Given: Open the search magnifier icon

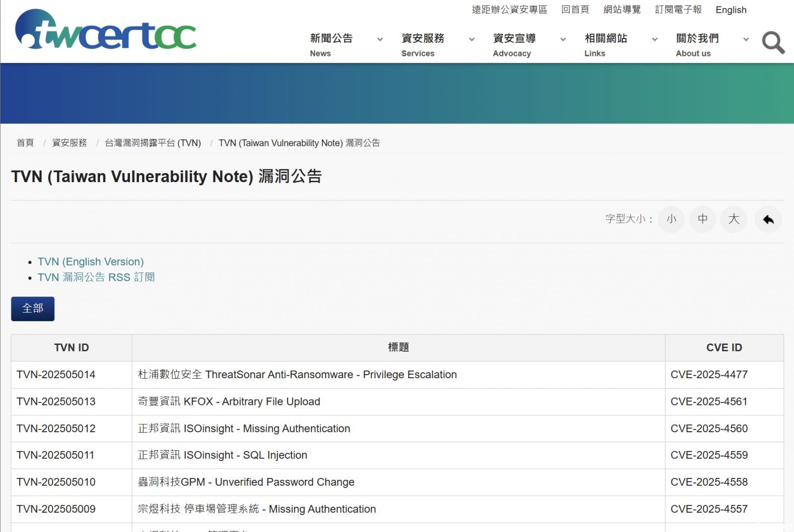Looking at the screenshot, I should (x=773, y=43).
